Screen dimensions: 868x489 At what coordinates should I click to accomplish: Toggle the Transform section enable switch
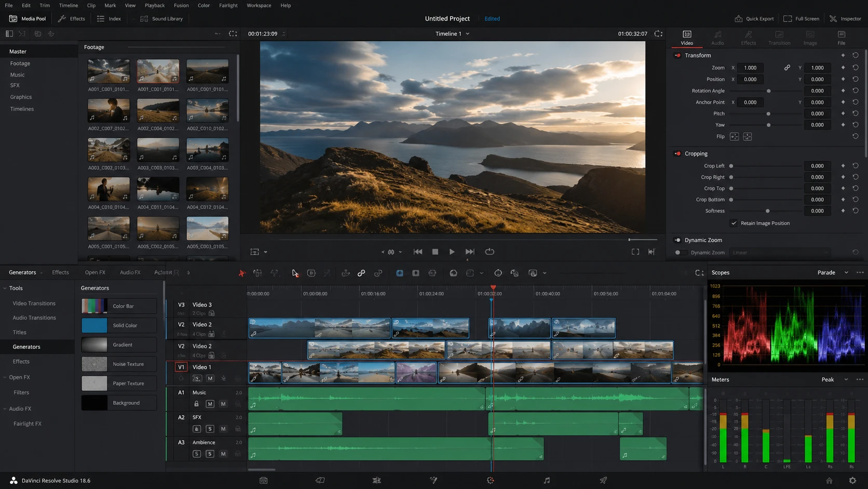677,55
